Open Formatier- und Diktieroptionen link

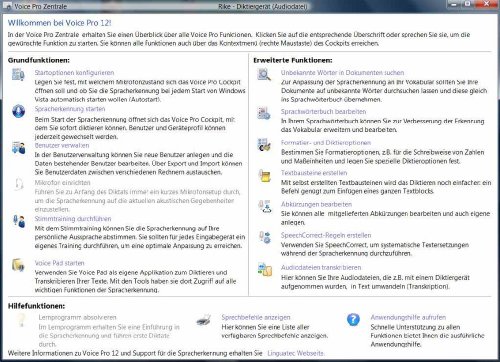pyautogui.click(x=326, y=143)
